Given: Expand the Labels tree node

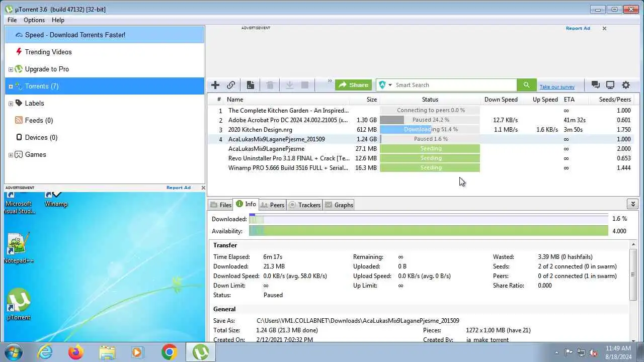Looking at the screenshot, I should pyautogui.click(x=11, y=104).
